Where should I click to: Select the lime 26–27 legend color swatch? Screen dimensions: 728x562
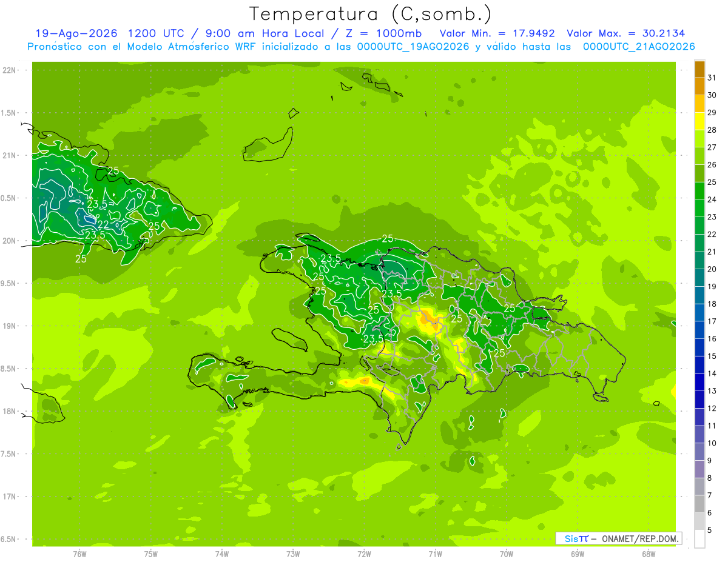(699, 156)
